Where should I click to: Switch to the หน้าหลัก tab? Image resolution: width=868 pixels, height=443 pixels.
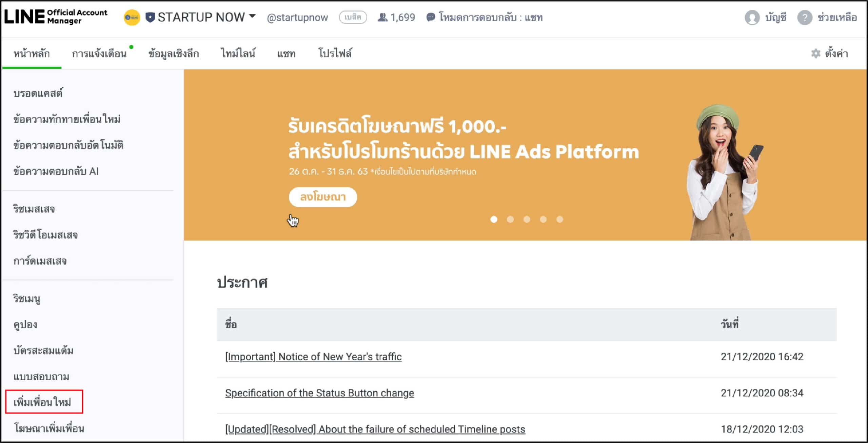tap(32, 54)
